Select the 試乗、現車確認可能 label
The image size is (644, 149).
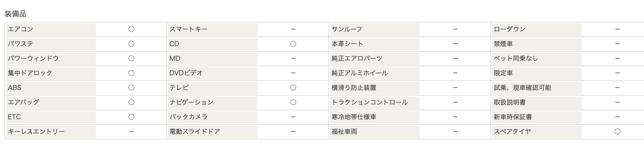point(522,88)
